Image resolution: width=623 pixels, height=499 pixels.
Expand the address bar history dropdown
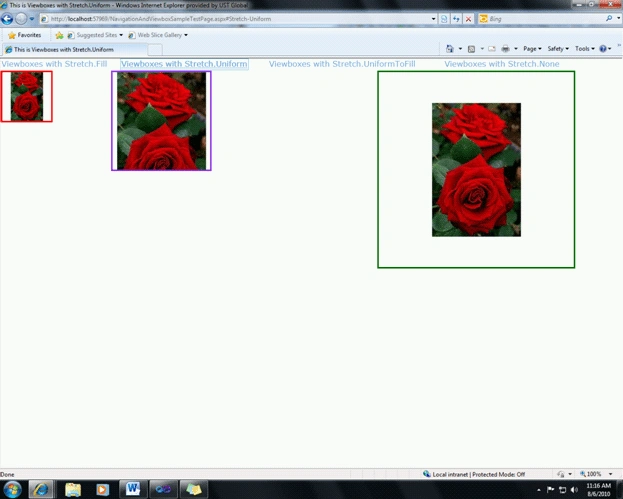click(x=433, y=19)
